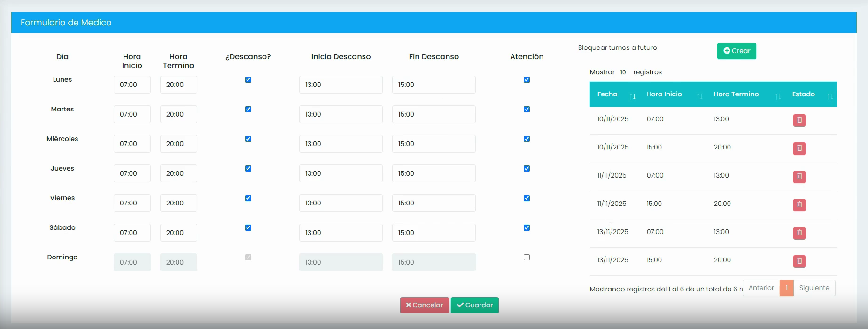
Task: Click the Guardar button
Action: click(x=475, y=305)
